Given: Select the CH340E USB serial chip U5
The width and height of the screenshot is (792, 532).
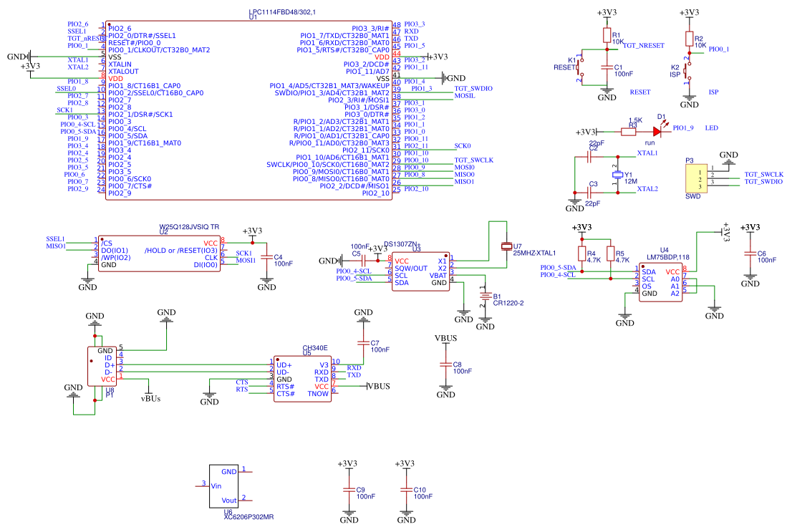Looking at the screenshot, I should point(303,378).
